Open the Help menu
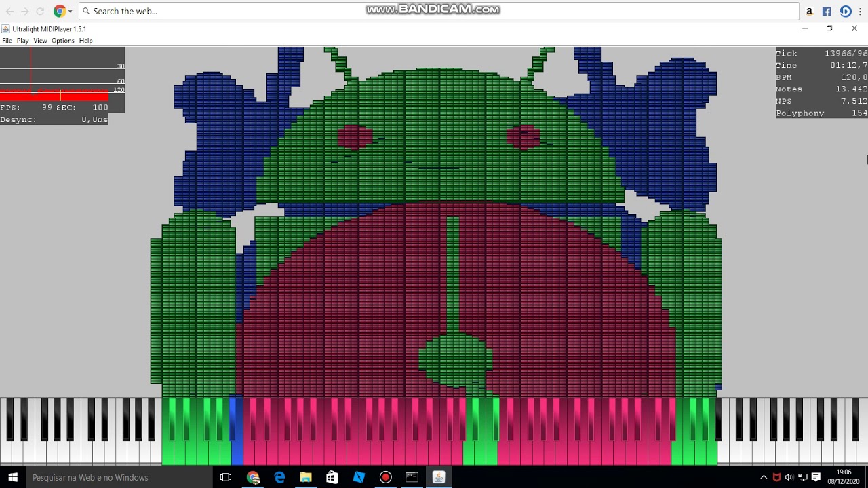 click(85, 41)
